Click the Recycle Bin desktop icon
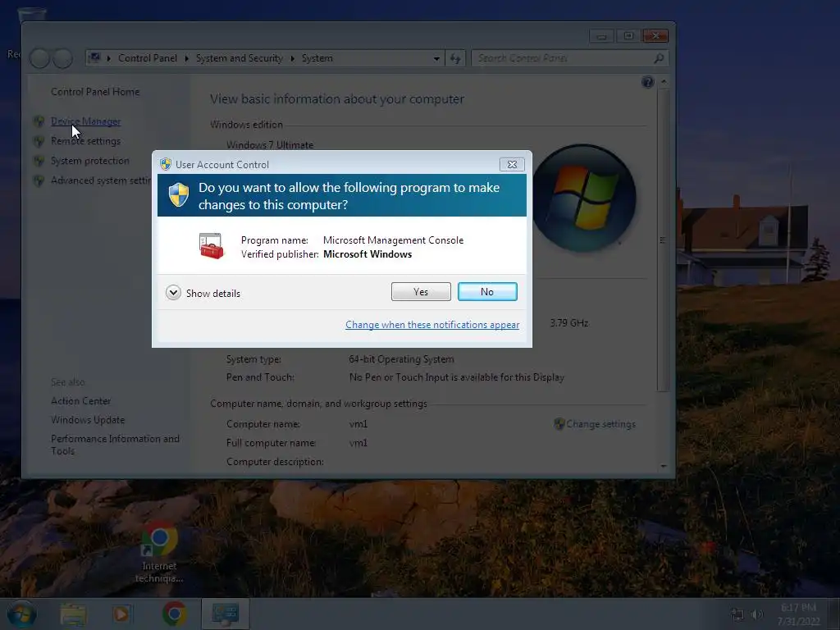 pyautogui.click(x=31, y=15)
